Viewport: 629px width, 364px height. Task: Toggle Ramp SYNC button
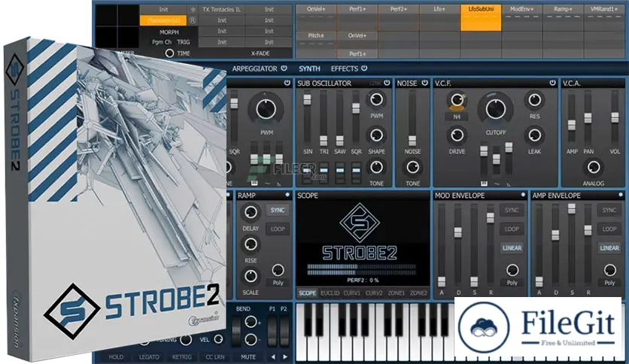278,210
